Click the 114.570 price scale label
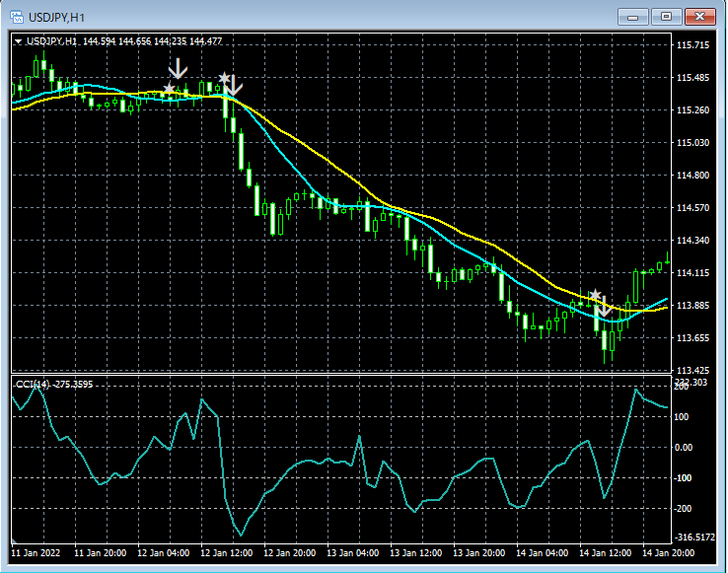 (692, 207)
